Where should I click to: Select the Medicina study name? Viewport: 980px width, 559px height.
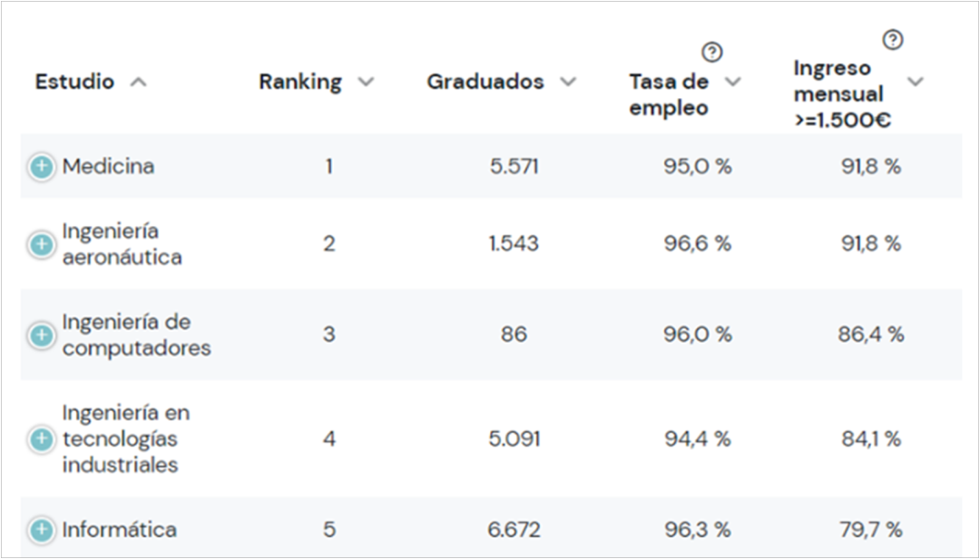(x=108, y=167)
